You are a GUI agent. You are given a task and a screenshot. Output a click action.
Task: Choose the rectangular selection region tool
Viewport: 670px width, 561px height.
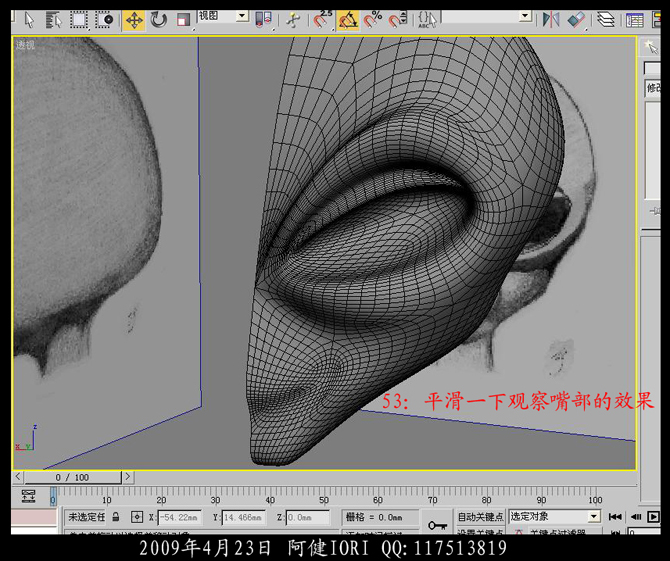coord(79,20)
